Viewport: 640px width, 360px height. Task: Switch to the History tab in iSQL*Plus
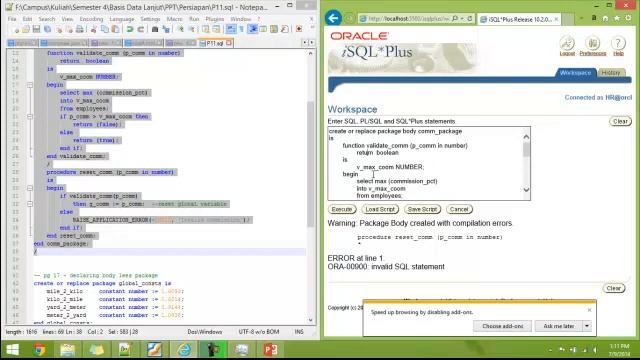tap(611, 73)
